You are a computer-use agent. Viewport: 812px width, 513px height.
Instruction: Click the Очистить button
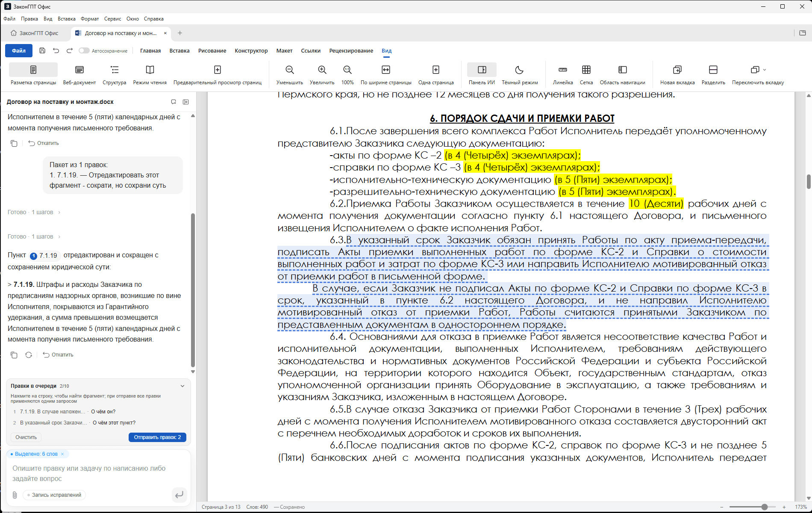(x=26, y=437)
